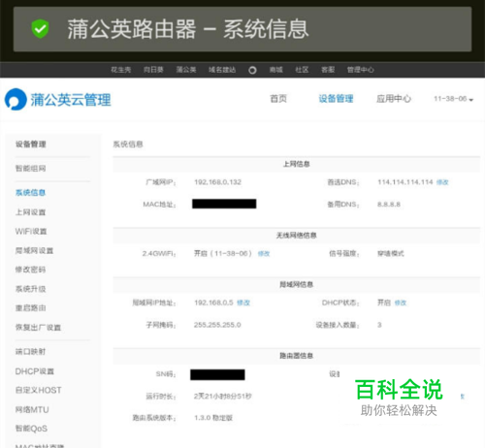
Task: Switch to the 应用中心 tab
Action: coord(394,99)
